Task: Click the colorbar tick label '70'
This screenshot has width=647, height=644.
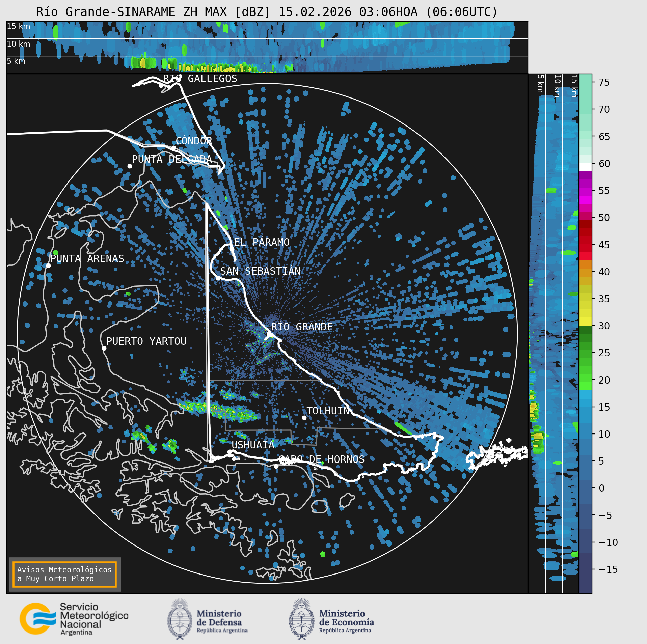Action: (x=604, y=109)
